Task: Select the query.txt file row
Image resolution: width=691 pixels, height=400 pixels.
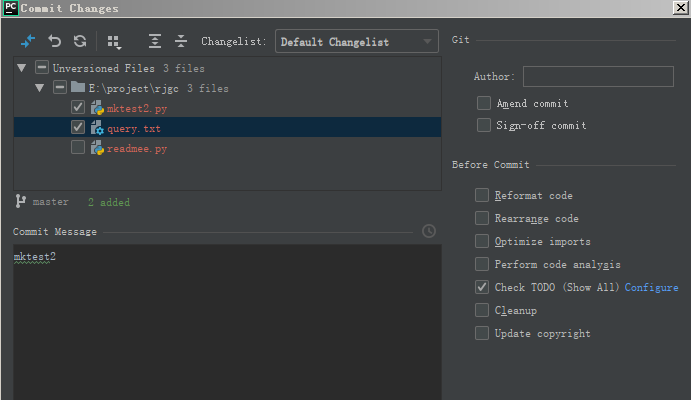Action: tap(134, 128)
